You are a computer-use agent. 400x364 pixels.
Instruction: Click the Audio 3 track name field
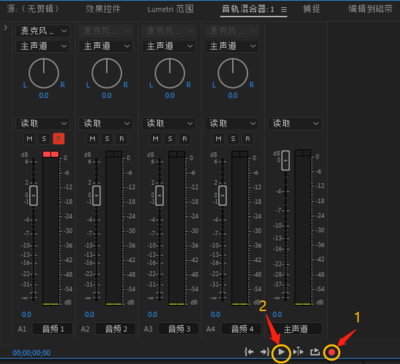[x=178, y=329]
